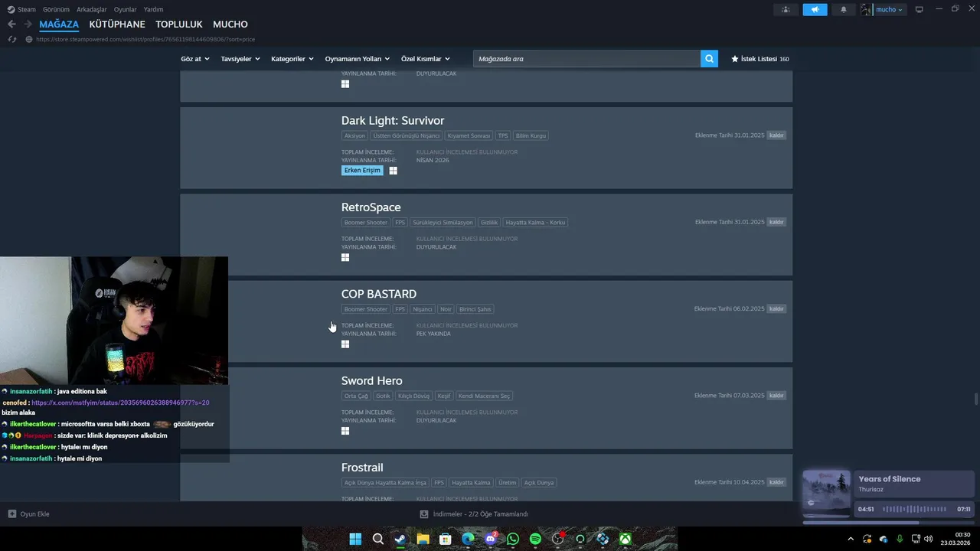
Task: Remove Dark Light: Survivor with kaldır
Action: point(776,135)
